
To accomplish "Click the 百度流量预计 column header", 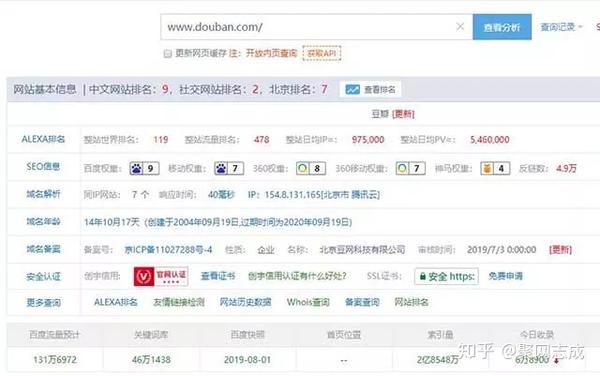I will click(x=54, y=335).
